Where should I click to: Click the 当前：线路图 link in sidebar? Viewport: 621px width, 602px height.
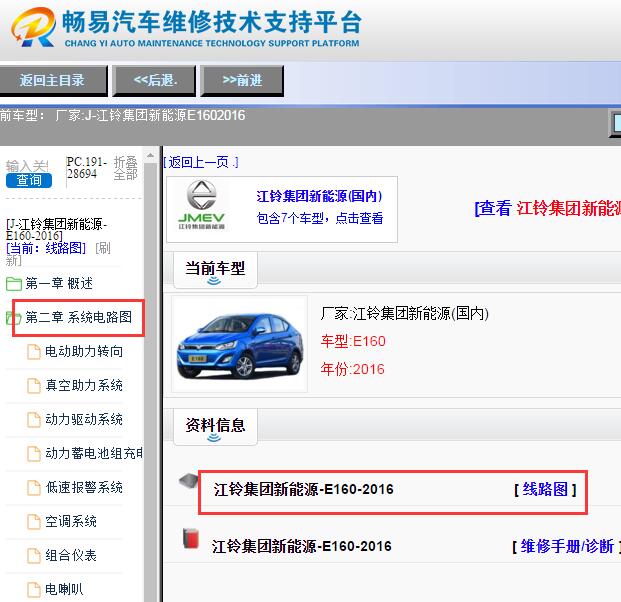(46, 248)
